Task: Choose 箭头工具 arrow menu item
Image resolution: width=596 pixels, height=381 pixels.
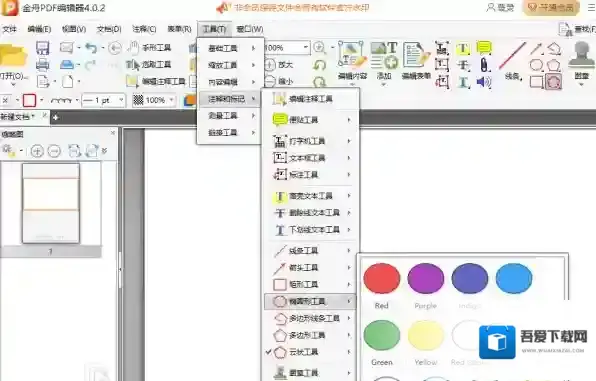Action: (x=309, y=267)
